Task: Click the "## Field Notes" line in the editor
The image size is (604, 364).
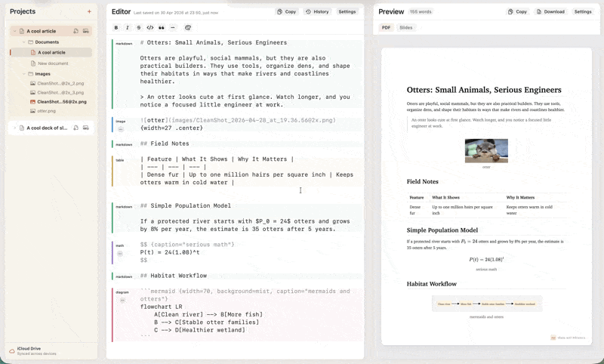Action: pyautogui.click(x=165, y=143)
